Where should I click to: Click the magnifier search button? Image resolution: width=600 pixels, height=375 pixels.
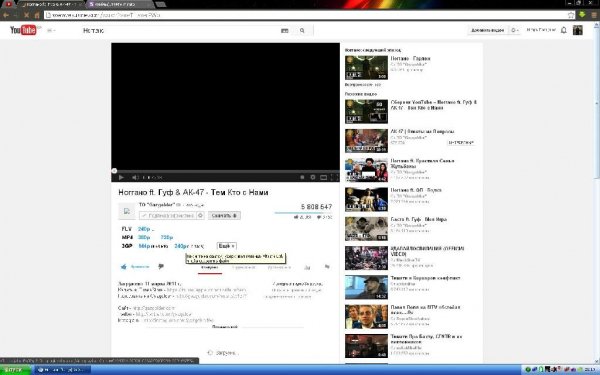click(x=302, y=31)
